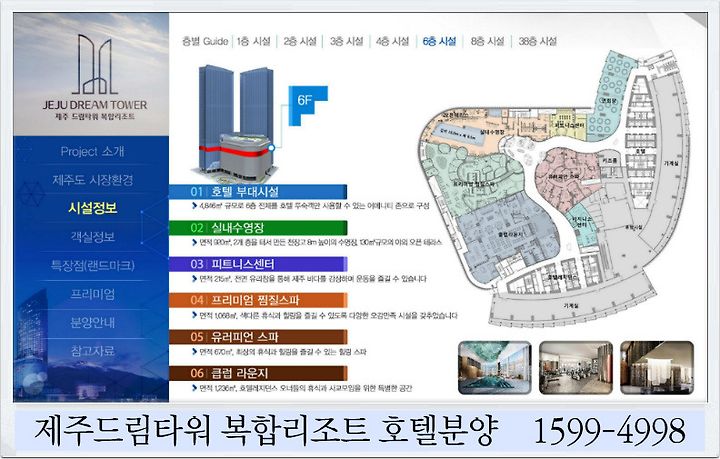Click the green 02 실내수영장 heading bar
This screenshot has width=720, height=459.
coord(258,228)
